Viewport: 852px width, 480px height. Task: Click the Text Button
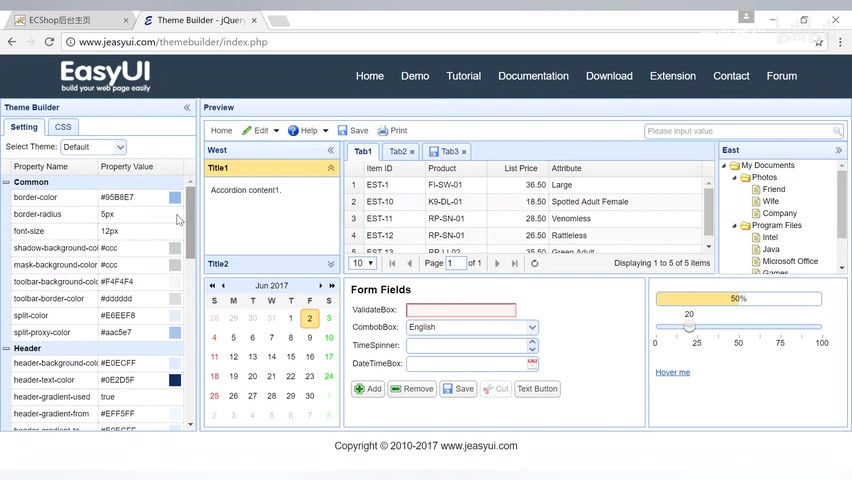tap(537, 389)
